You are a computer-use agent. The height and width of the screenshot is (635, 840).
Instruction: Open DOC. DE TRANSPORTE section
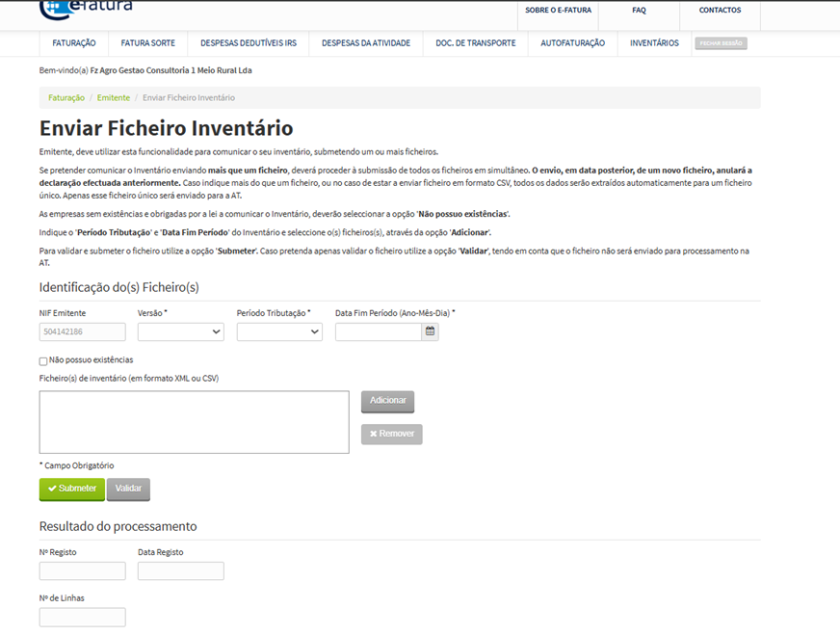(x=475, y=42)
